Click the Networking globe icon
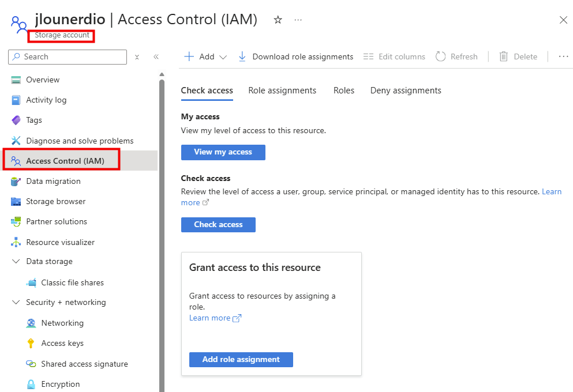This screenshot has width=573, height=392. [x=31, y=323]
